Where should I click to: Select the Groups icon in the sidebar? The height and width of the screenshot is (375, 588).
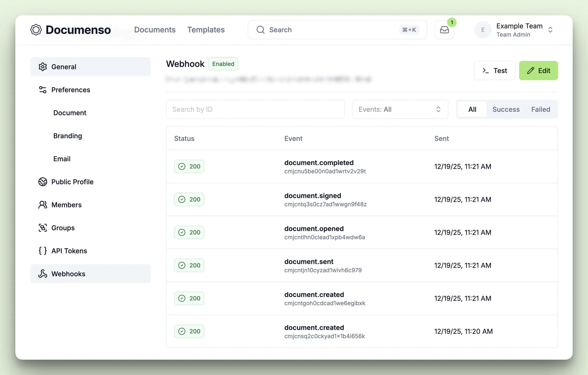[43, 228]
